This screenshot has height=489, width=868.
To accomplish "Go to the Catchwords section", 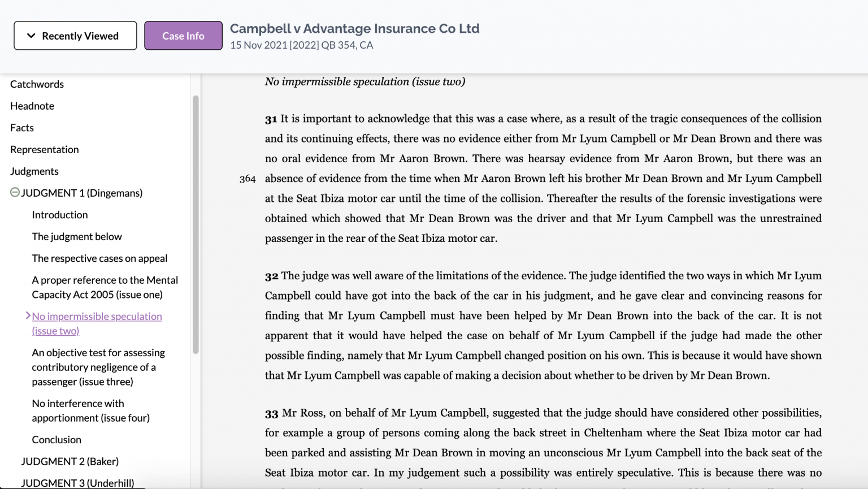I will pos(37,84).
